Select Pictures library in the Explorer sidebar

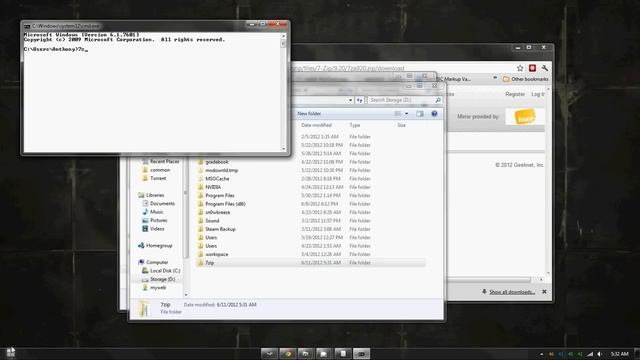(155, 220)
